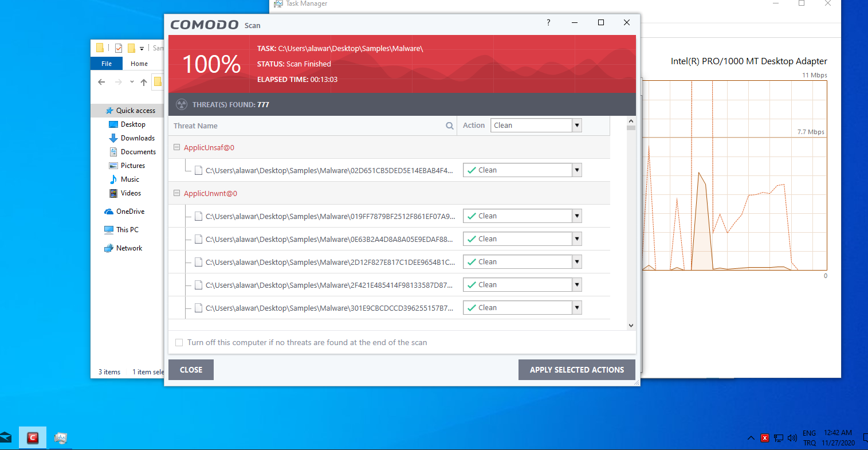The height and width of the screenshot is (450, 868).
Task: Click the ENG TRQ language indicator
Action: [809, 438]
